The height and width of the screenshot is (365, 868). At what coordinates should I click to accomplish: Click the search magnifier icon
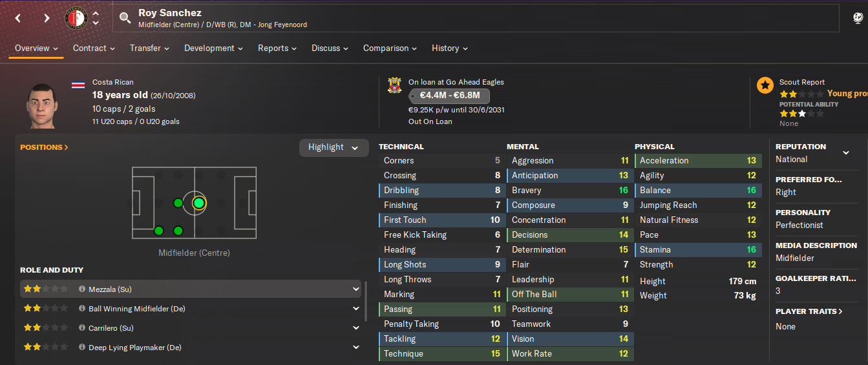click(126, 18)
